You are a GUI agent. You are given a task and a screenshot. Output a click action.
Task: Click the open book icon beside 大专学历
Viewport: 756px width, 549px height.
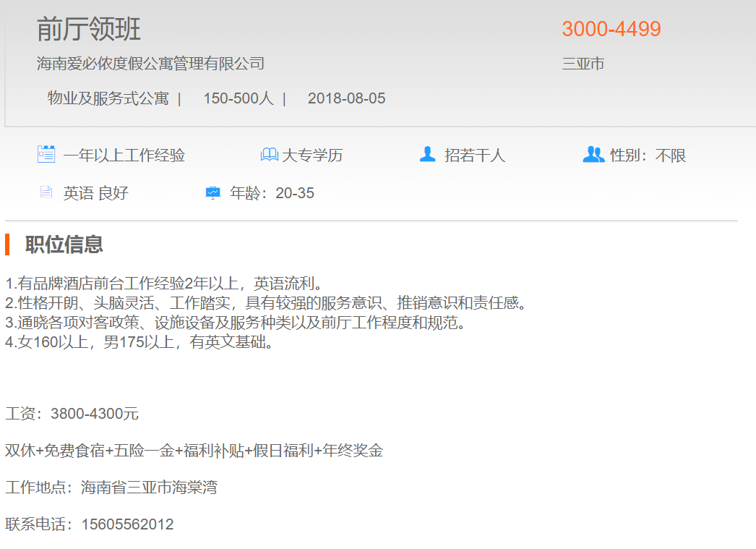point(269,155)
